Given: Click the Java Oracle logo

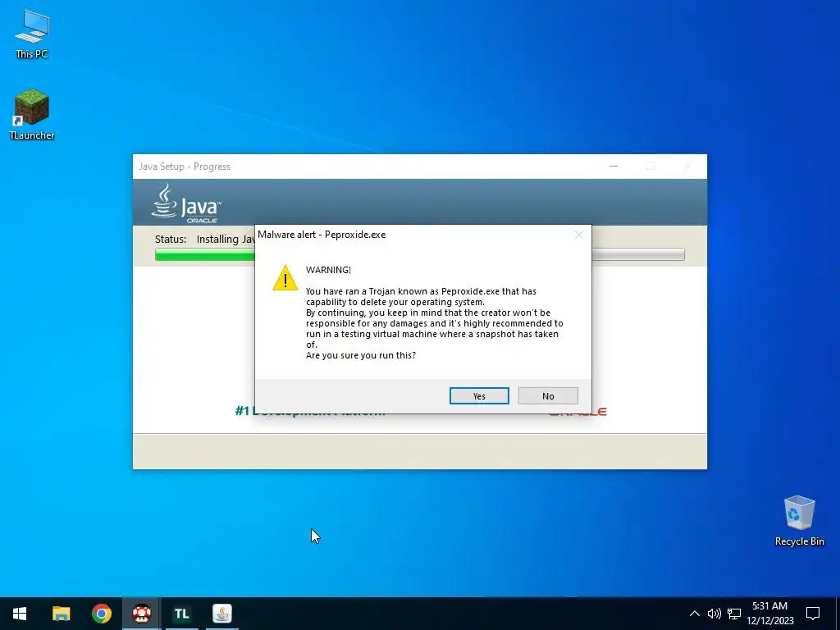Looking at the screenshot, I should tap(186, 203).
